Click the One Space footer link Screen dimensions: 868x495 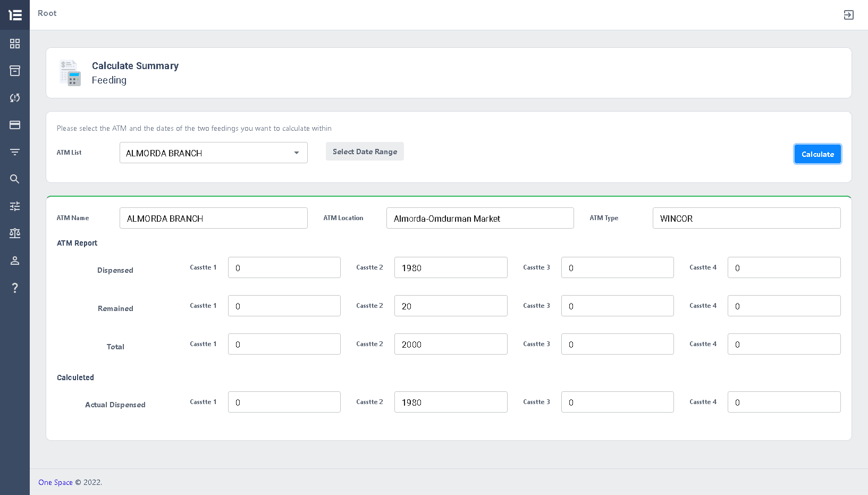pos(55,482)
